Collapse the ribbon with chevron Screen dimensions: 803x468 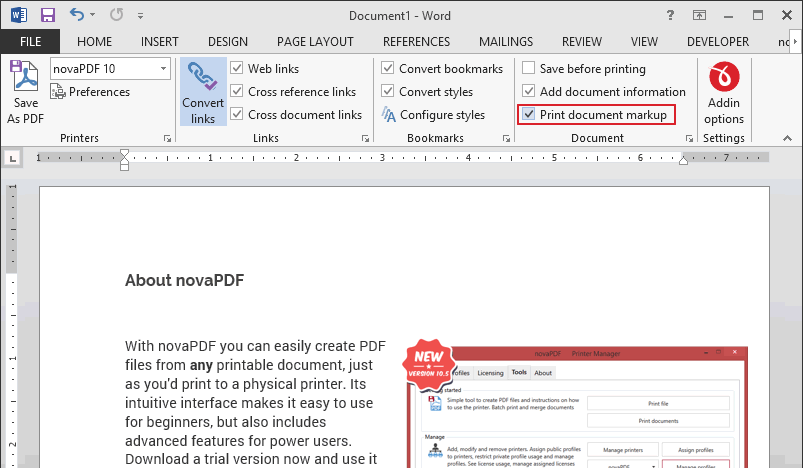click(x=787, y=138)
